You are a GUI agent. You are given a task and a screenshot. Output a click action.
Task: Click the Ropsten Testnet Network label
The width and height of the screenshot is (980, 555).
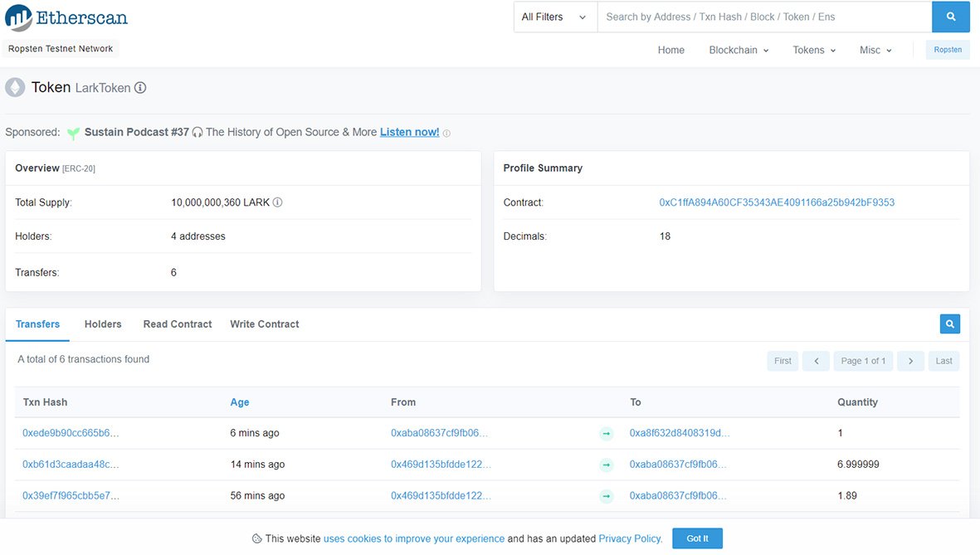pyautogui.click(x=61, y=49)
